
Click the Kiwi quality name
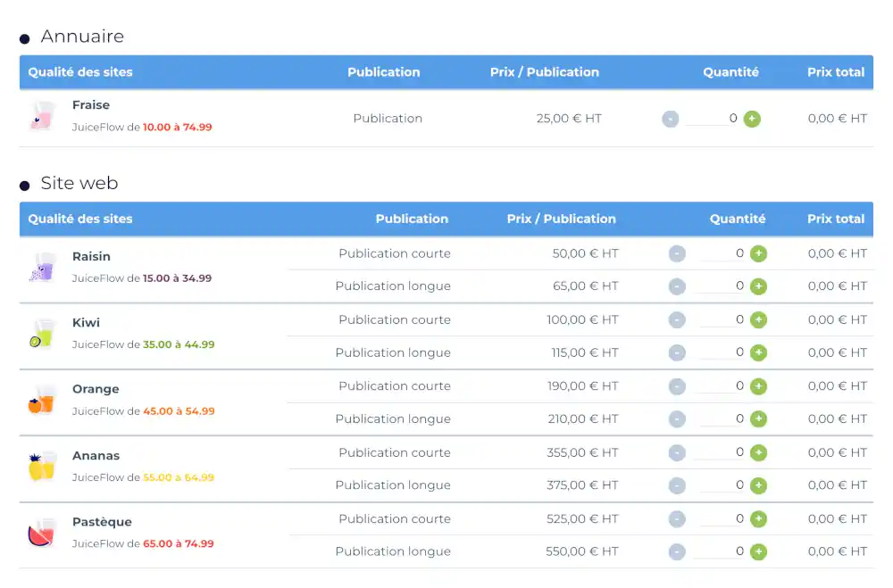point(86,323)
